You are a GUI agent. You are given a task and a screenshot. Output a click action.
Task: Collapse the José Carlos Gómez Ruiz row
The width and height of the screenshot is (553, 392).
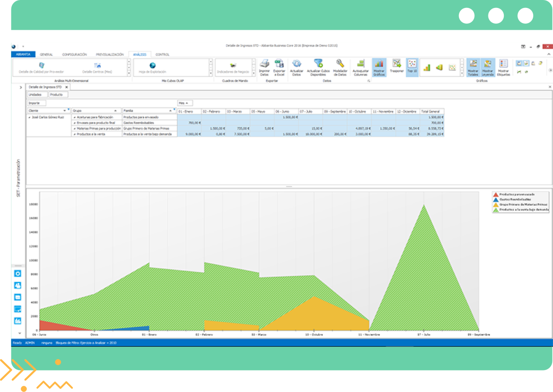tap(30, 118)
